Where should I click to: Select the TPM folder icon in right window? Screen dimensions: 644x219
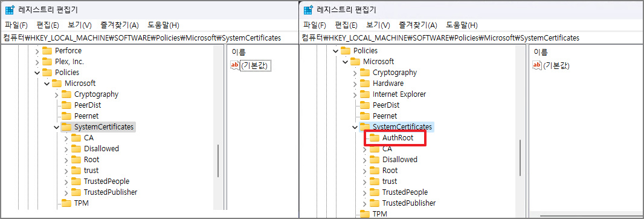coord(365,214)
